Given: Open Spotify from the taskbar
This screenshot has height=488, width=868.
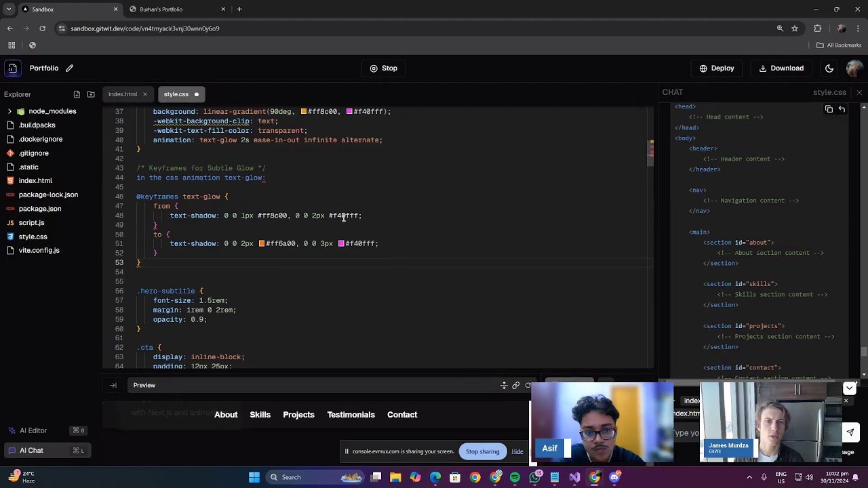Looking at the screenshot, I should point(515,477).
